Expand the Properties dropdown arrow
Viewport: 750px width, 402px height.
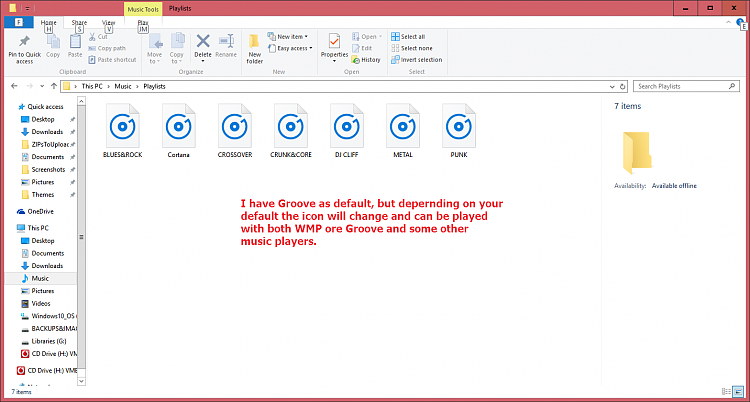pos(334,61)
